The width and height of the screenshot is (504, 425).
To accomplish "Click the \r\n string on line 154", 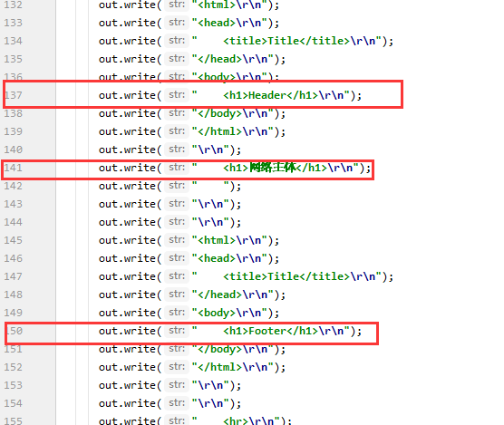I will click(210, 403).
